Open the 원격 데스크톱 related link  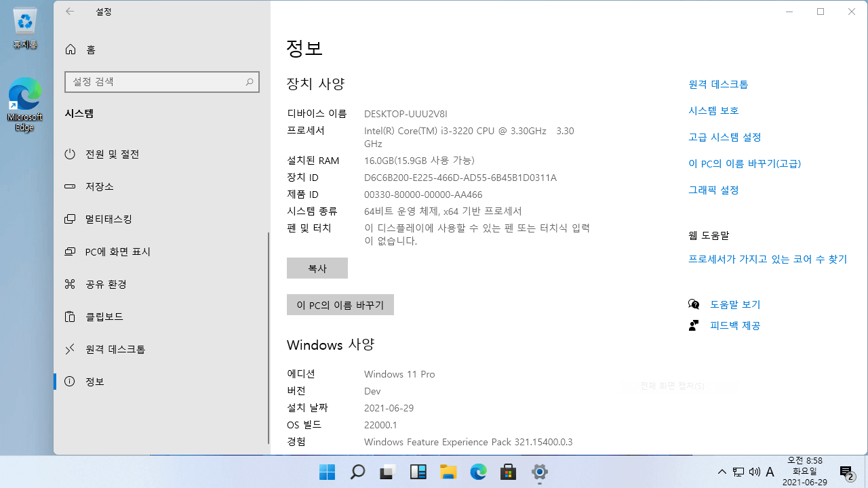tap(718, 84)
